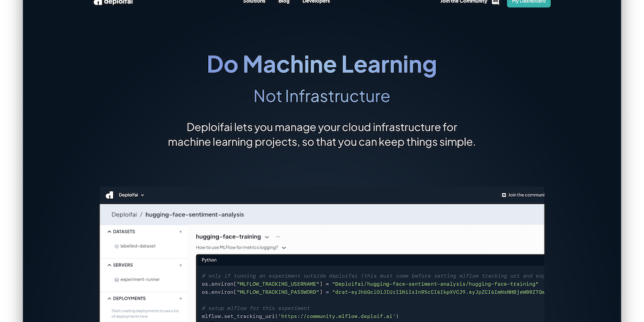This screenshot has width=644, height=322.
Task: Select the labelled-dataset item
Action: pos(138,246)
